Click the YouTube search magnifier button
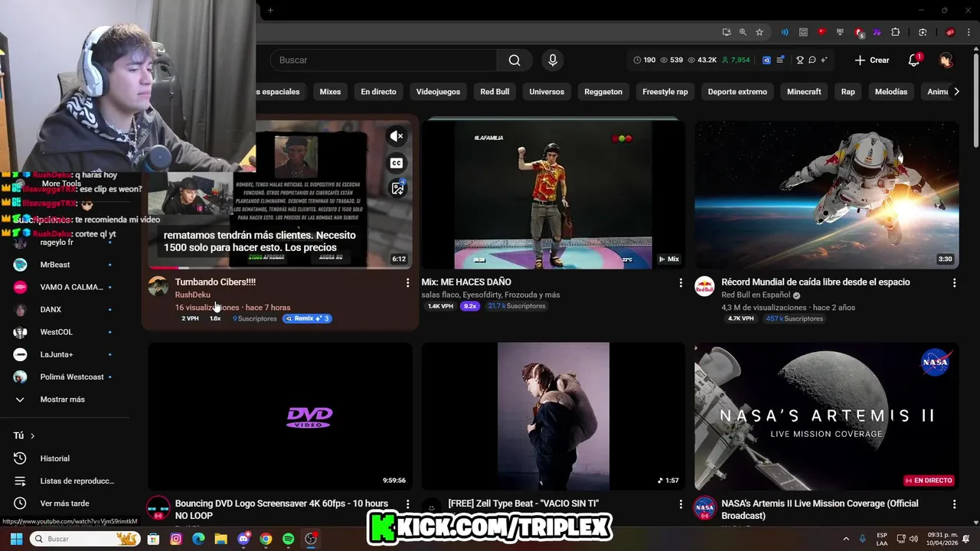980x551 pixels. [514, 60]
